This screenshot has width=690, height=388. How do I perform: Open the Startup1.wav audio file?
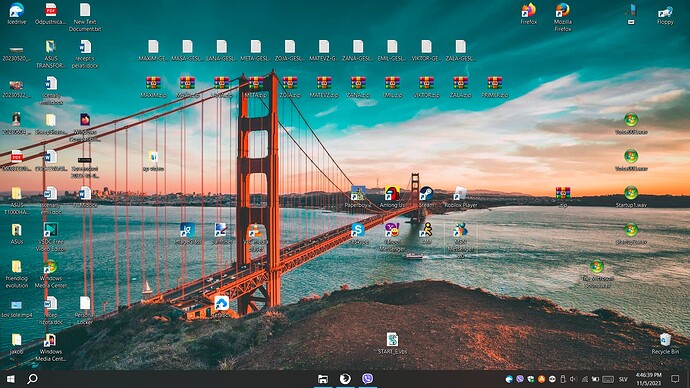(631, 197)
